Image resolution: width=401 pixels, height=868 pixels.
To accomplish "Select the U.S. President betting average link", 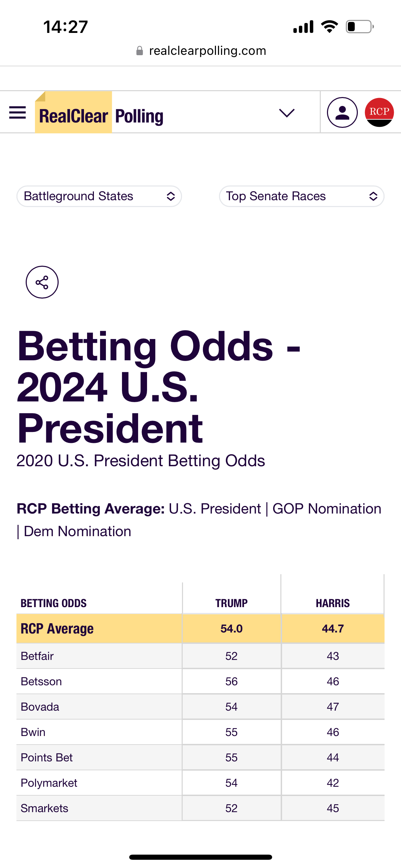I will point(215,509).
